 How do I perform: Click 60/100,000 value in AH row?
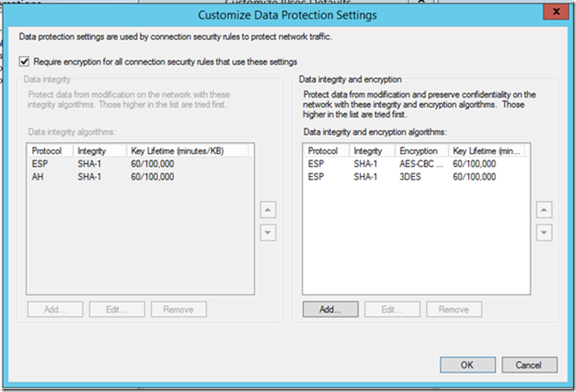[x=152, y=177]
